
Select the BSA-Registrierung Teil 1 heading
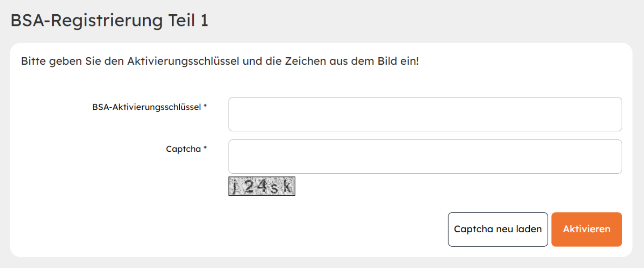point(110,20)
